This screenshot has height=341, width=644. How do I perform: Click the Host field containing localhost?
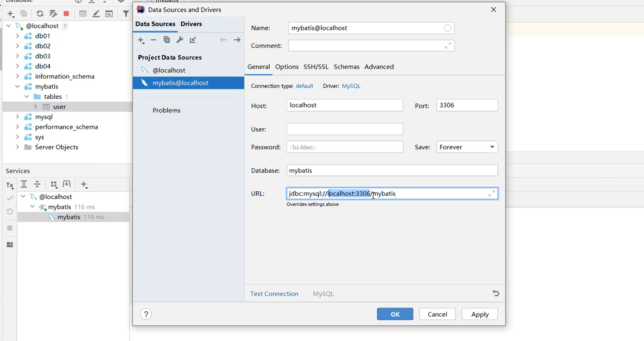point(345,105)
